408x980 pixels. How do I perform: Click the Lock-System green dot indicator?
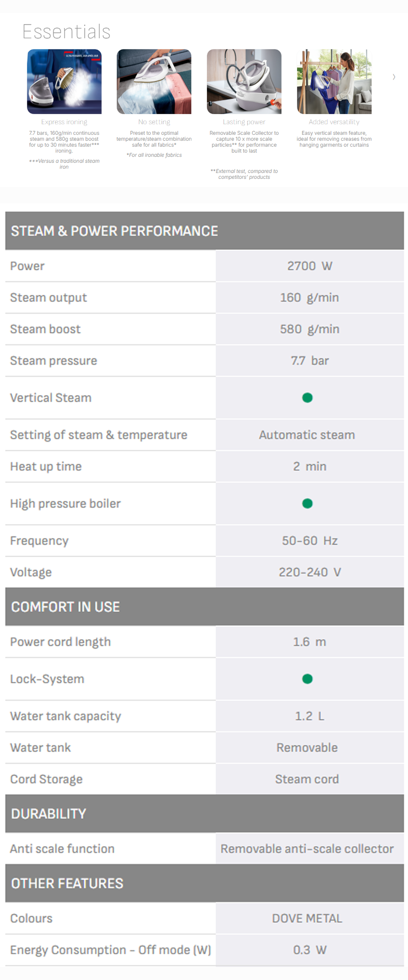307,679
